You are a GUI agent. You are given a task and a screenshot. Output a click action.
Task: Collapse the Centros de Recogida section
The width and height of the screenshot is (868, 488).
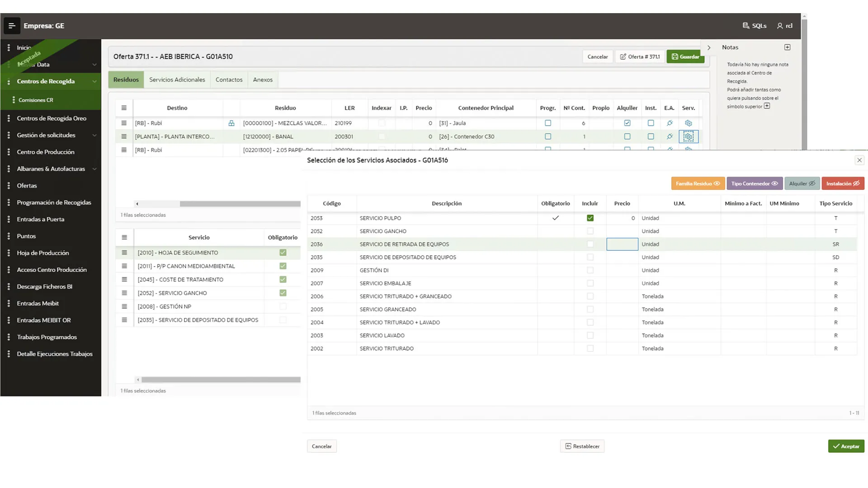[x=94, y=81]
